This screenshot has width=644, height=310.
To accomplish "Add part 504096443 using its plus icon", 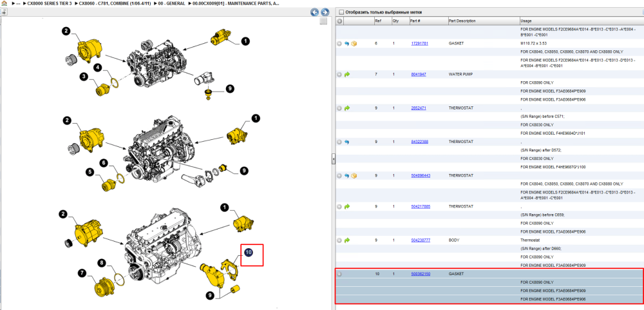I will click(339, 175).
